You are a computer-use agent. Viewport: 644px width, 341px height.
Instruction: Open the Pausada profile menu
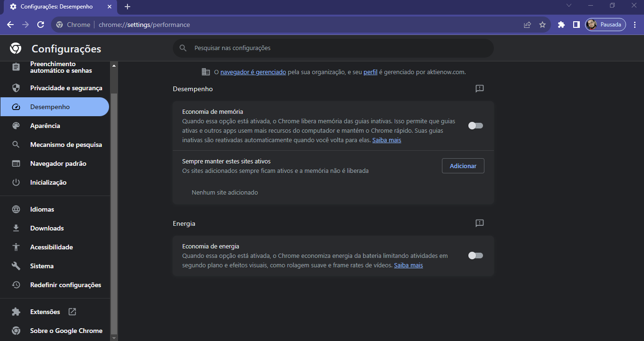pos(605,25)
